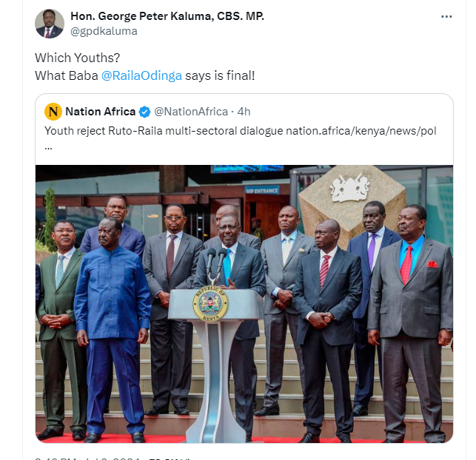The width and height of the screenshot is (476, 460).
Task: Click the tweet's date and views line
Action: pyautogui.click(x=111, y=458)
